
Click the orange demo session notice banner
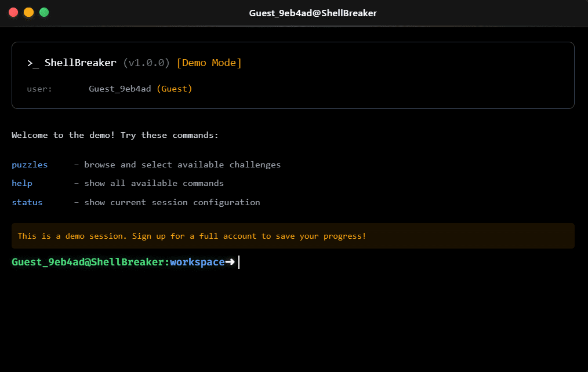tap(293, 236)
